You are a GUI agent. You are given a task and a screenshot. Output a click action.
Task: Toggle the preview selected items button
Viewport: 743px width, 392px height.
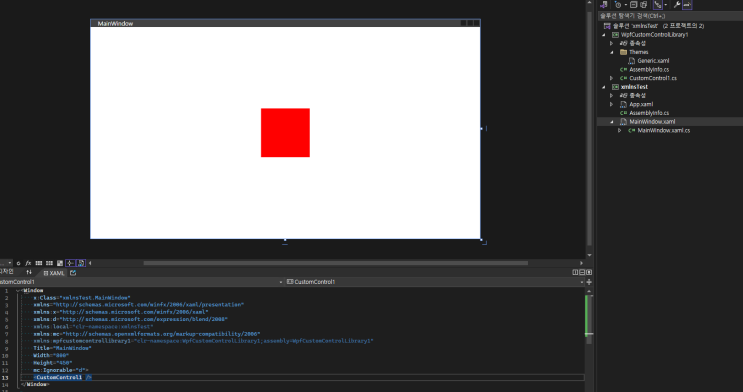(687, 5)
